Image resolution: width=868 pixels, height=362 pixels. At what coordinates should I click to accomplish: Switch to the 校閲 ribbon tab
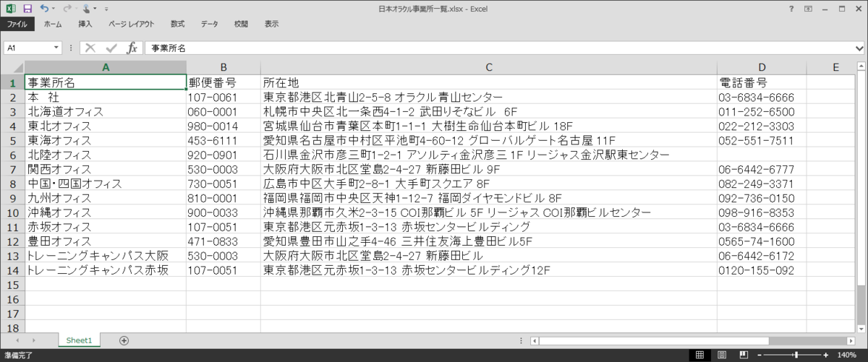click(241, 24)
